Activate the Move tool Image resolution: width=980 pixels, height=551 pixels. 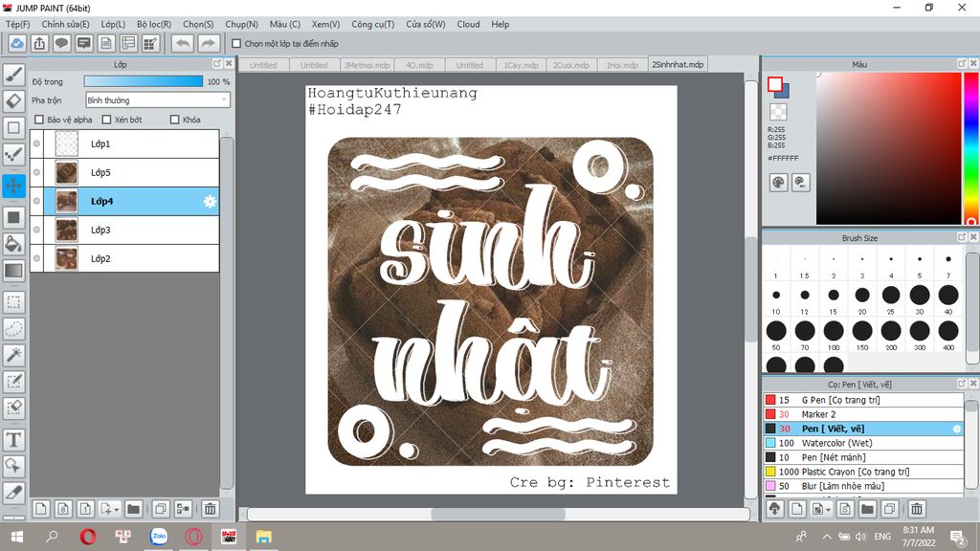[x=13, y=186]
